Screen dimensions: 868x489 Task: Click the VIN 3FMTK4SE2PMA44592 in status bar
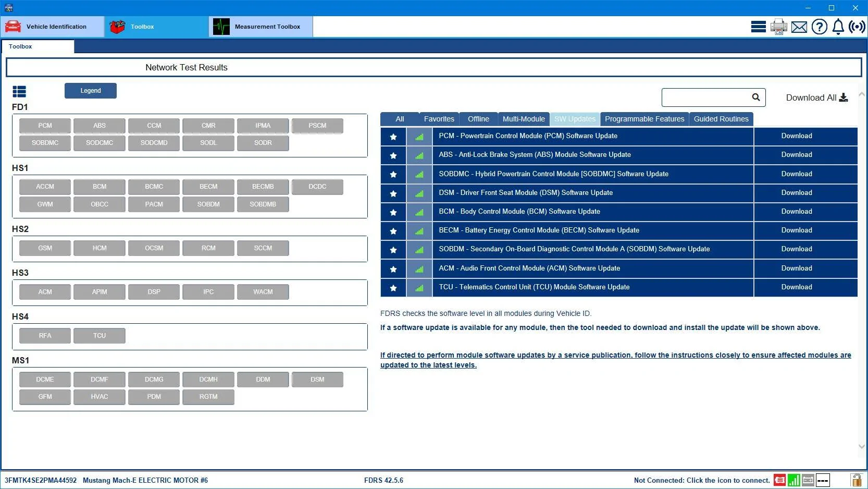pyautogui.click(x=41, y=480)
